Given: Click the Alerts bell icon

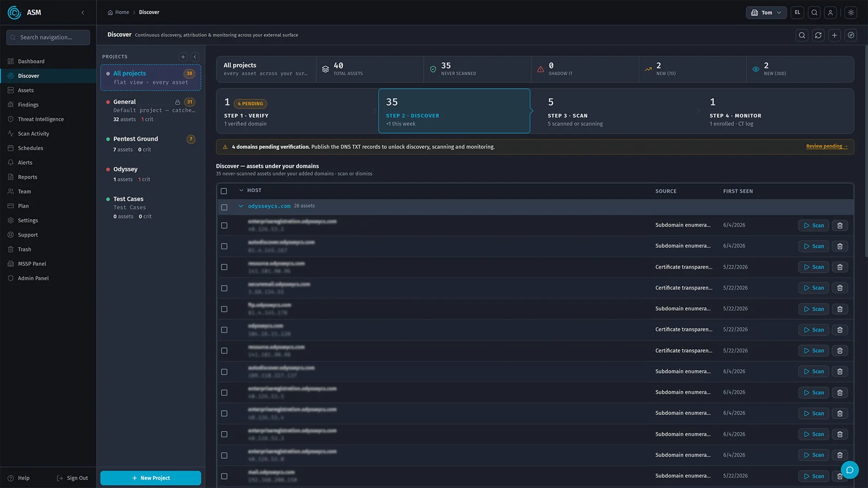Looking at the screenshot, I should (x=11, y=163).
